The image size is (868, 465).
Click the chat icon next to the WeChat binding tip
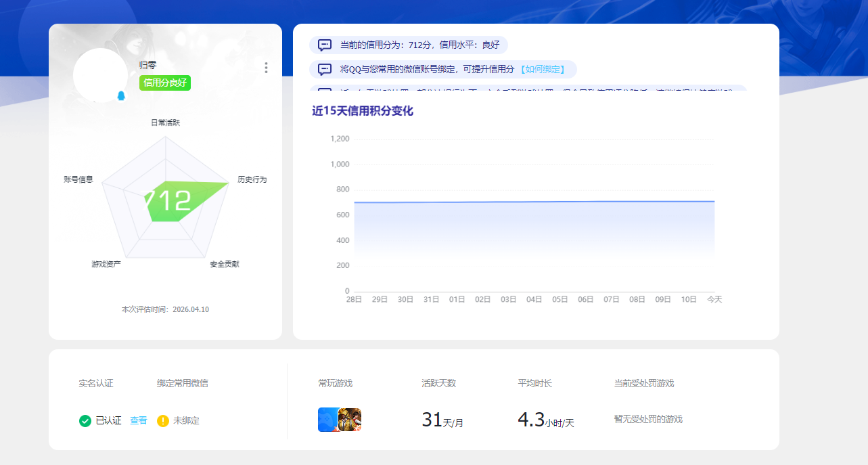[323, 69]
